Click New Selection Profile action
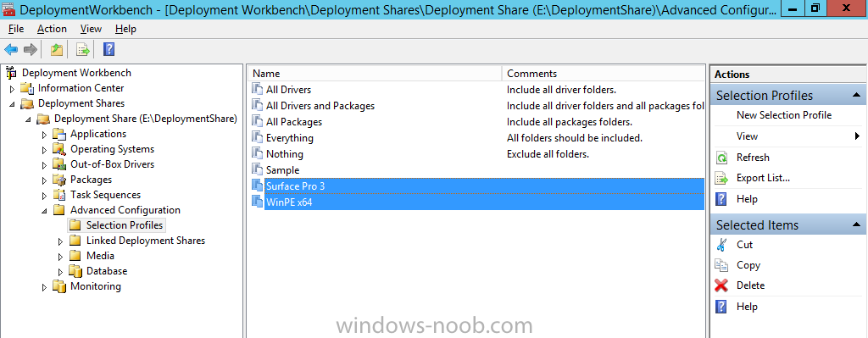The height and width of the screenshot is (338, 868). [x=784, y=115]
